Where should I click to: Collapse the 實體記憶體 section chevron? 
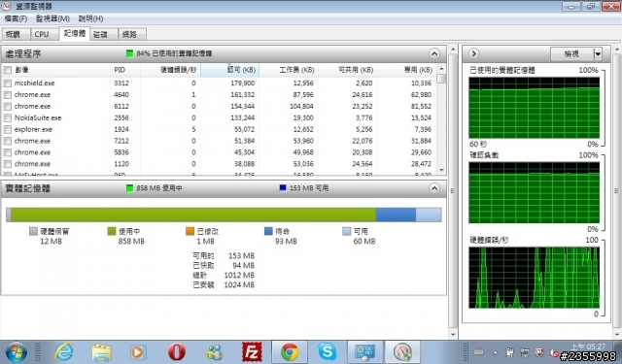coord(434,188)
